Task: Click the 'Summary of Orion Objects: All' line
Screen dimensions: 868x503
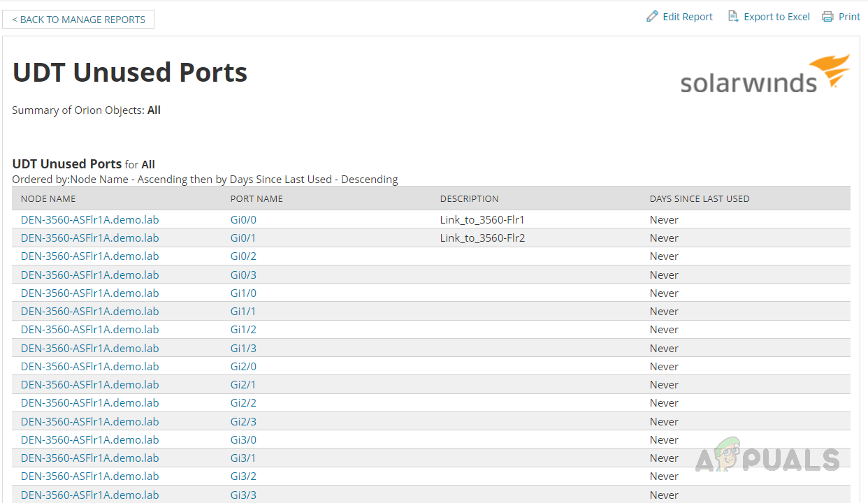Action: (x=87, y=110)
